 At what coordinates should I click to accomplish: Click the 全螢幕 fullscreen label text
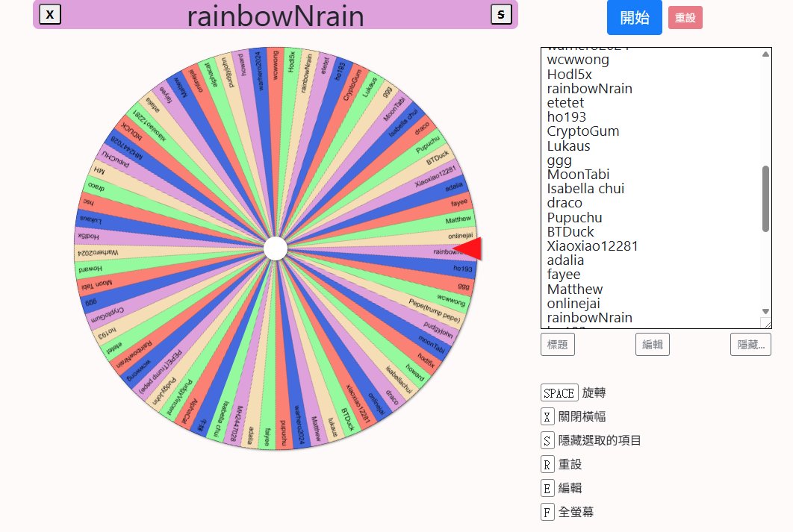click(576, 512)
